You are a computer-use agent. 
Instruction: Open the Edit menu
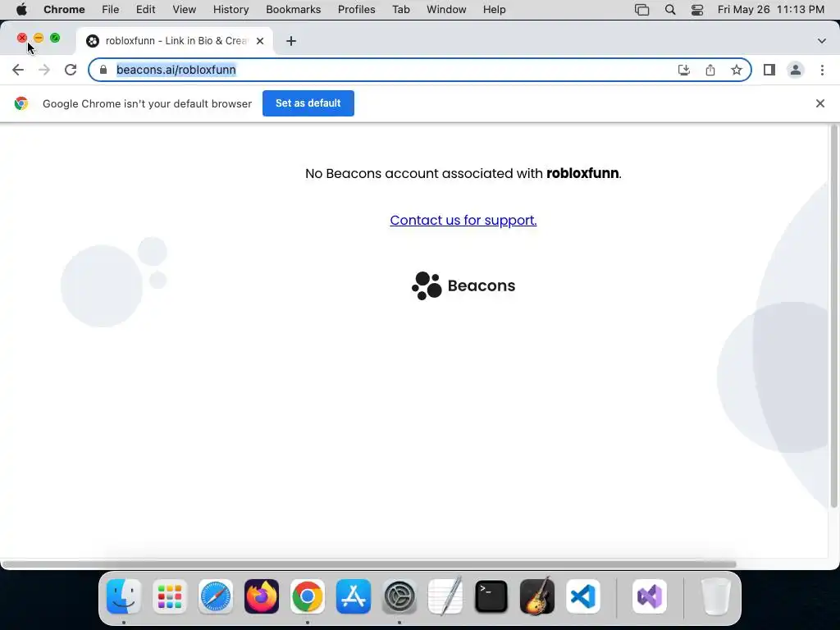[x=146, y=10]
